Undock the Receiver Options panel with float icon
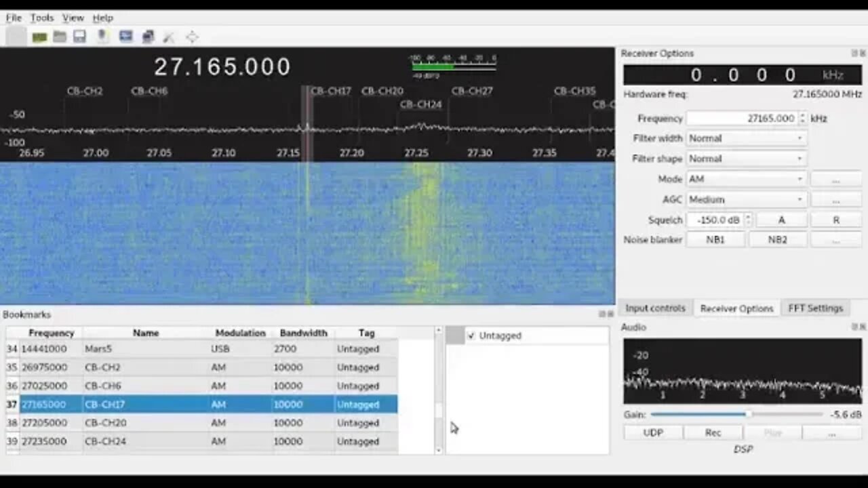The height and width of the screenshot is (488, 868). click(x=854, y=54)
